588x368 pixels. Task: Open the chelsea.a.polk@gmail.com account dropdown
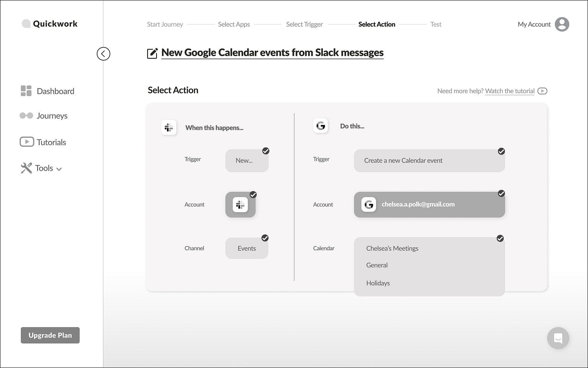coord(429,205)
